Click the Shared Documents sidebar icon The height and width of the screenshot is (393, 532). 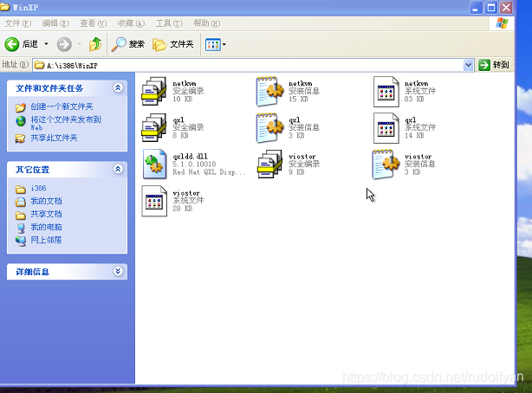tap(21, 215)
